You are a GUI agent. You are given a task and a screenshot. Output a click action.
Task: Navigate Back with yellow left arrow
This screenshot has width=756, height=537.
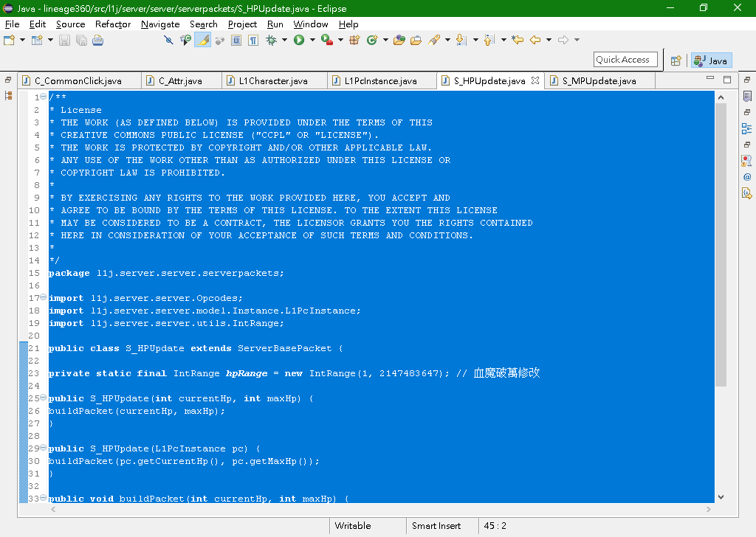coord(535,41)
